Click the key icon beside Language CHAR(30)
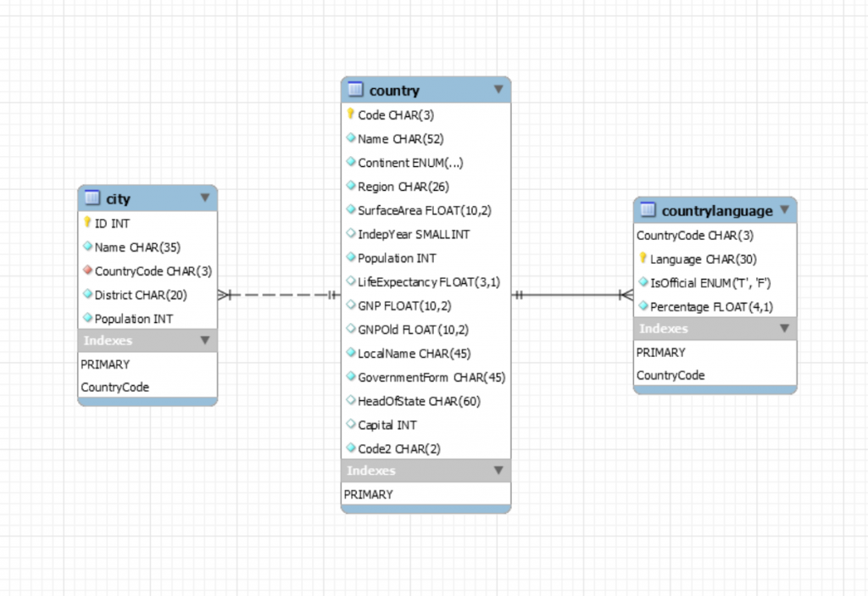The image size is (868, 596). click(643, 258)
